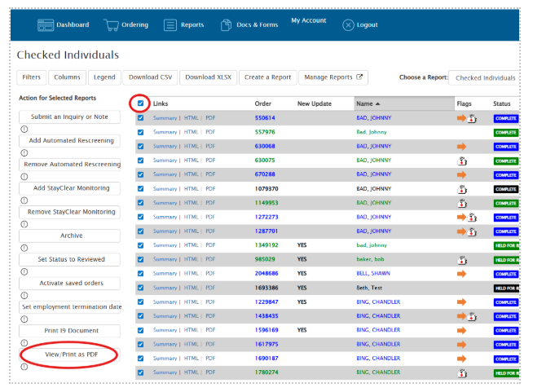Viewport: 533px width, 392px height.
Task: Click the alert flag icon for order 630075
Action: click(462, 161)
